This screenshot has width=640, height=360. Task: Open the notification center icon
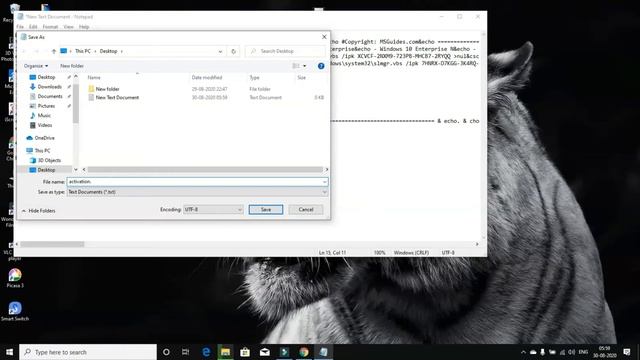coord(627,352)
